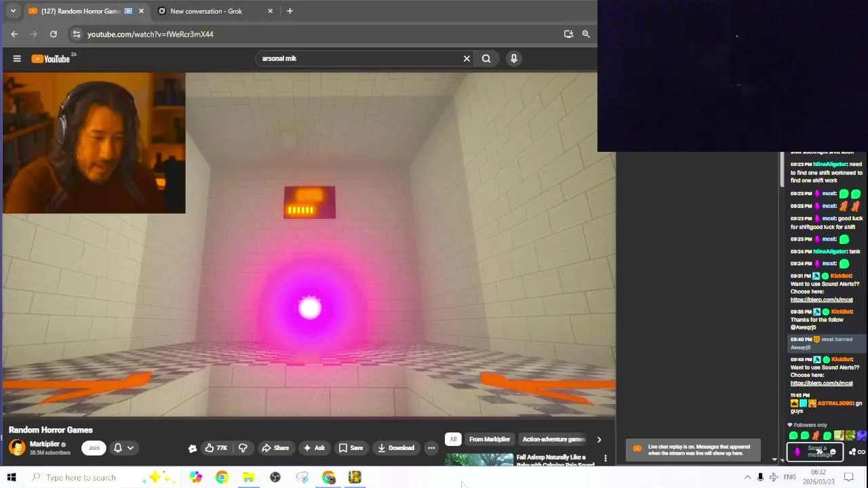Screen dimensions: 868x488
Task: Close the Random Horror Games tab
Action: (141, 11)
